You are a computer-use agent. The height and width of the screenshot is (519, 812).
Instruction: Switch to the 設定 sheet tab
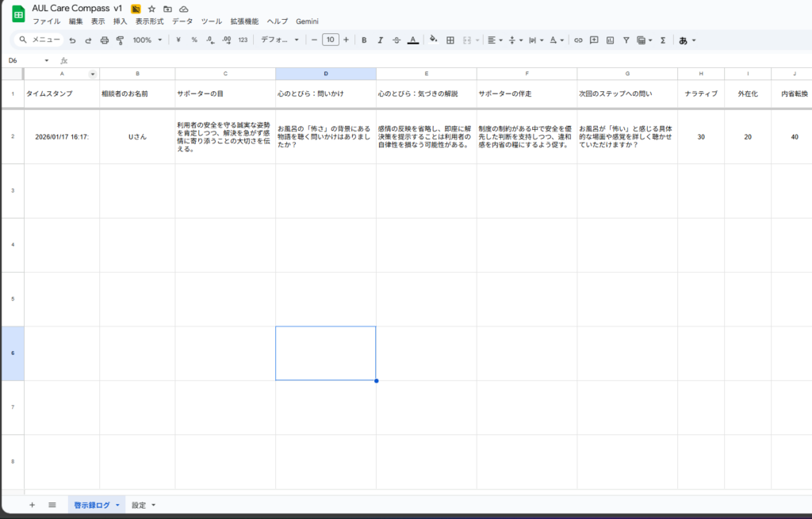pos(143,505)
